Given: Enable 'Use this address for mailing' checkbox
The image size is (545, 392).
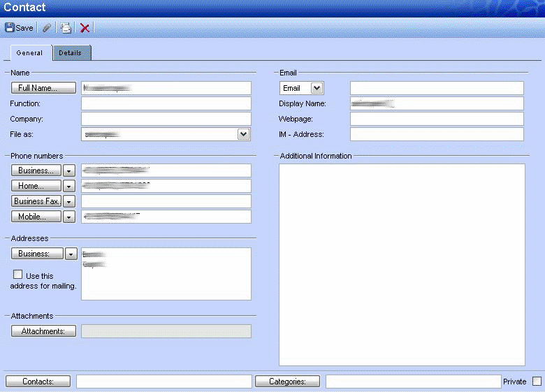Looking at the screenshot, I should point(17,275).
